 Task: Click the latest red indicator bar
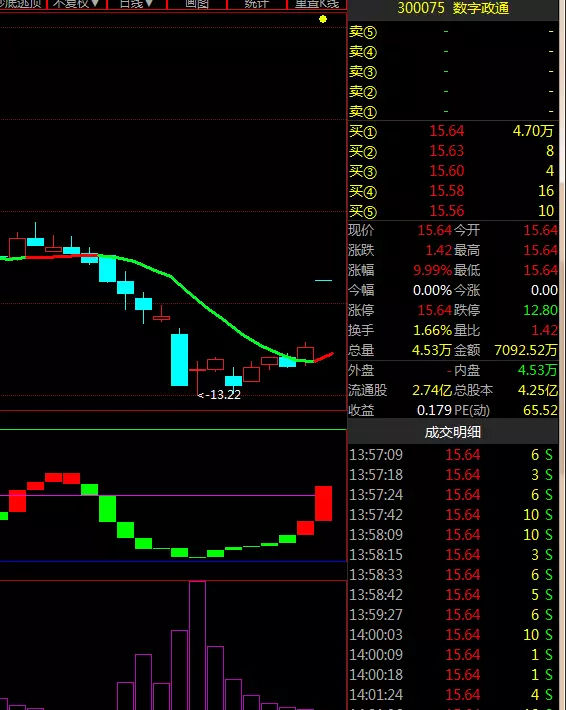[x=323, y=503]
